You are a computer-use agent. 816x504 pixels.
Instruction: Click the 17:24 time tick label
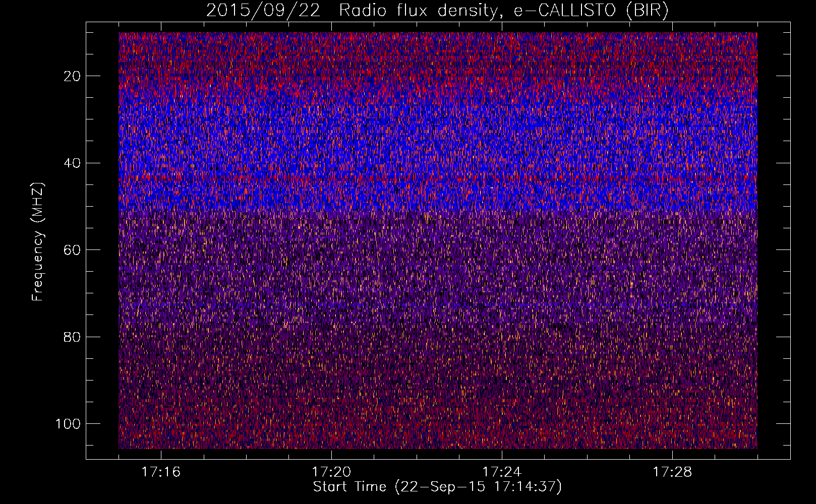pyautogui.click(x=502, y=472)
